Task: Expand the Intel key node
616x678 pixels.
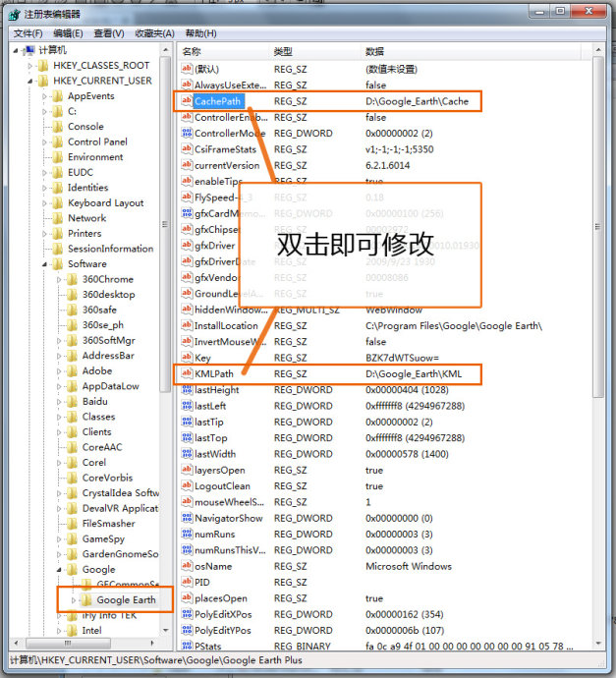Action: click(59, 630)
